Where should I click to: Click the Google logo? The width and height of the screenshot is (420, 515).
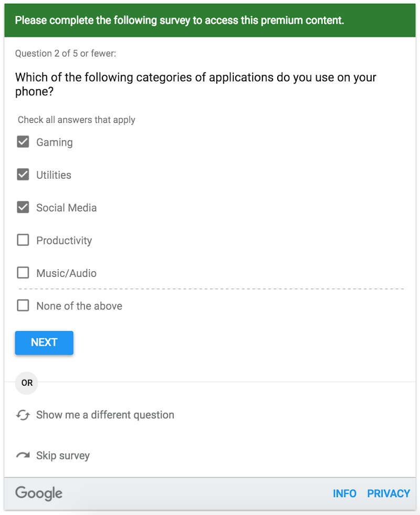39,493
